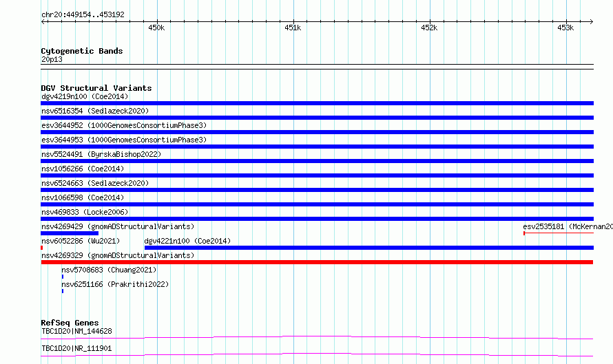Select nsv1066598 (Coe2014) variant label
This screenshot has height=364, width=613.
point(83,197)
